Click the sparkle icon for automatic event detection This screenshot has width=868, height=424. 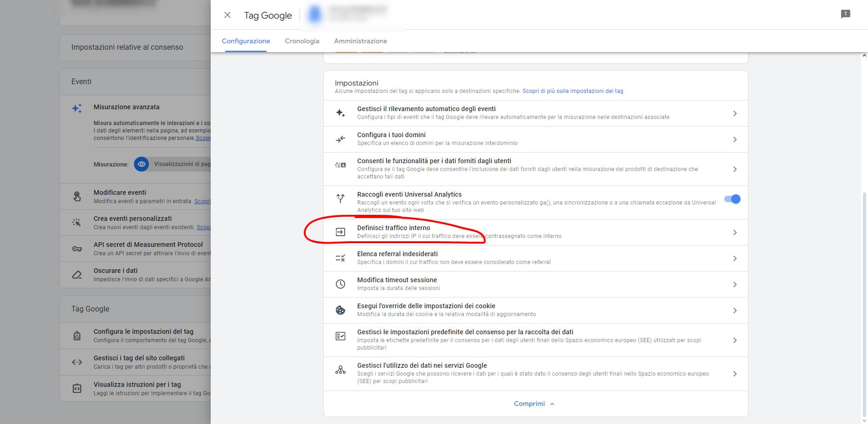coord(341,113)
